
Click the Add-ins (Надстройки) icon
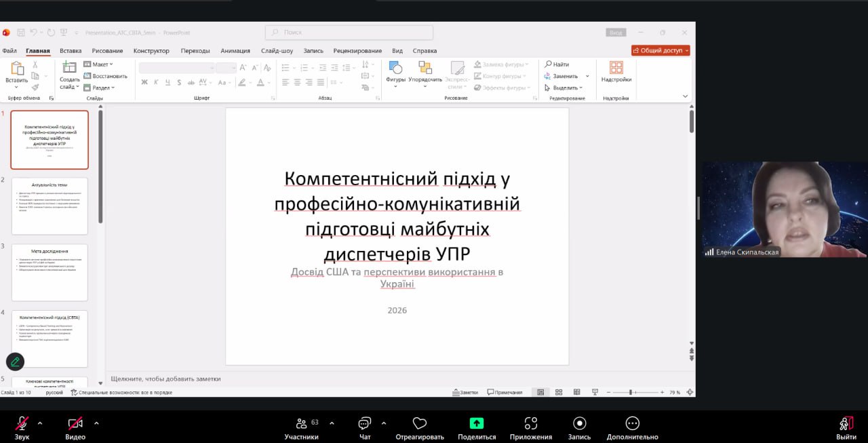point(616,68)
